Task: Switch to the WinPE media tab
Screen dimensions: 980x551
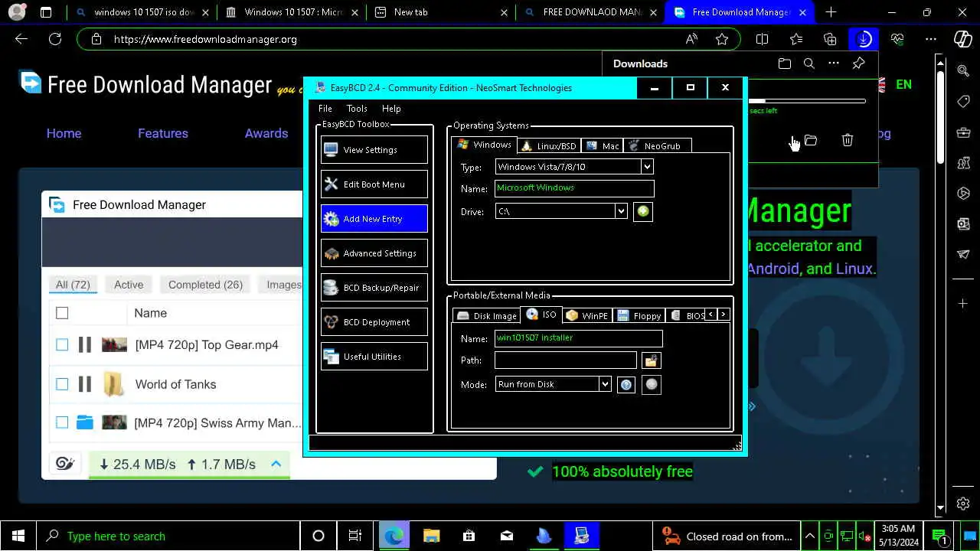Action: 587,315
